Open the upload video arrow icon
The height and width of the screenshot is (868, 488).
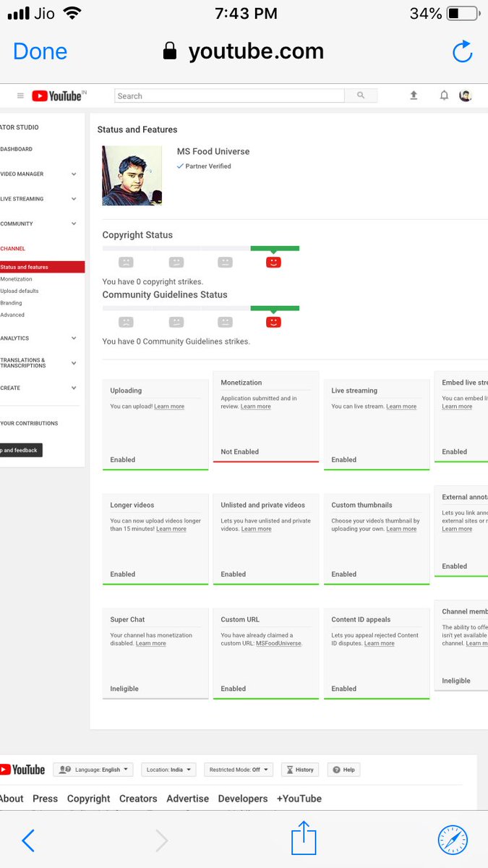[414, 95]
